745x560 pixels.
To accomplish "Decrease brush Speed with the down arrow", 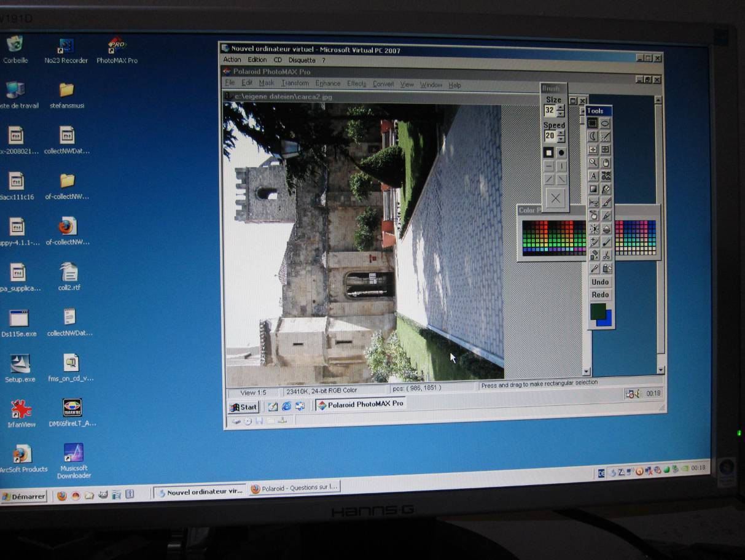I will tap(561, 139).
